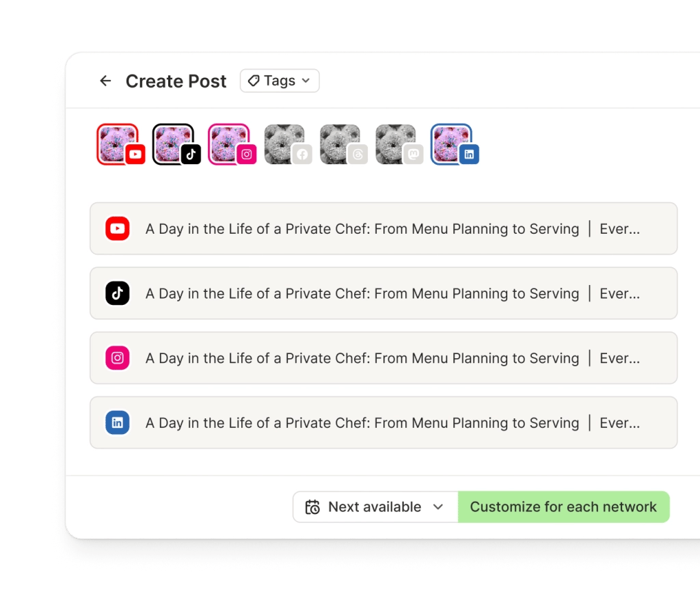Edit the YouTube post text field
700x592 pixels.
point(383,228)
